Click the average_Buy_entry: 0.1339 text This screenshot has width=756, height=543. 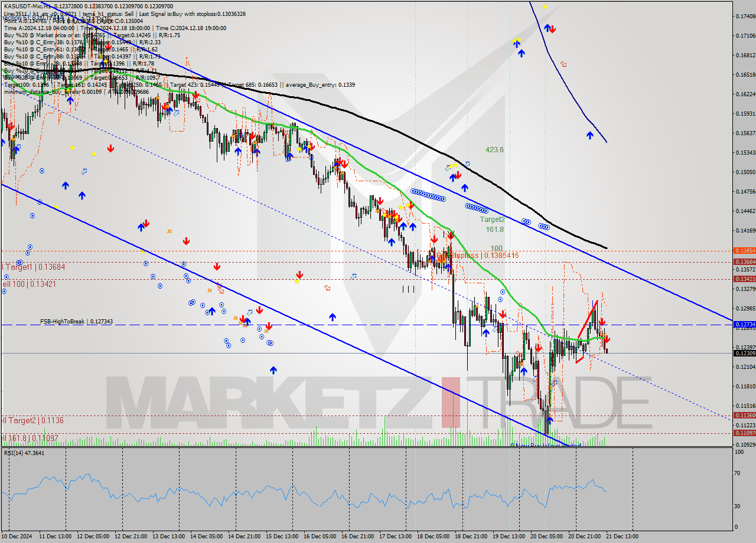click(x=321, y=84)
